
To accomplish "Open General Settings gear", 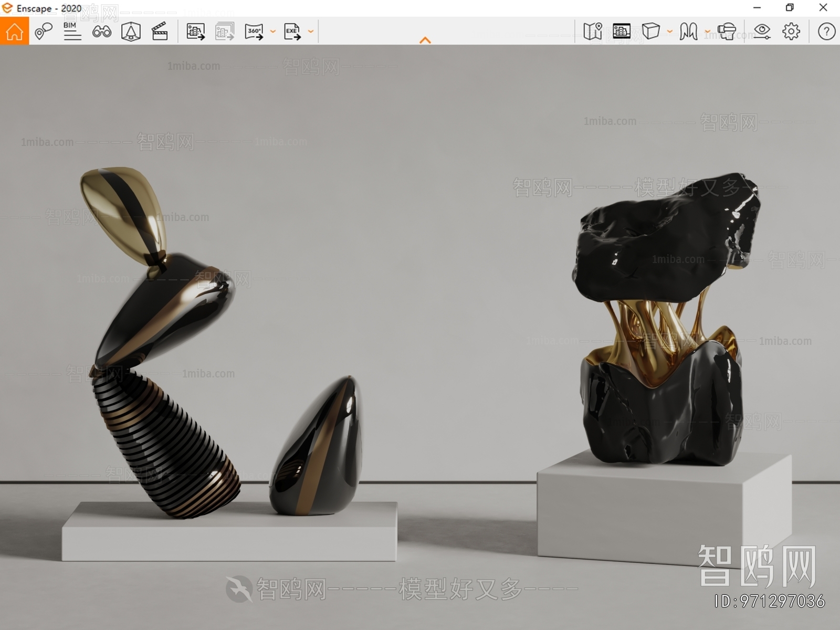I will coord(791,31).
